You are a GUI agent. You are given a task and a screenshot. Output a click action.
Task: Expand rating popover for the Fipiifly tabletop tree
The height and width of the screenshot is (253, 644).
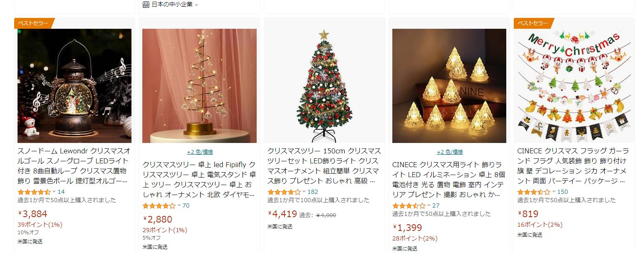point(179,205)
